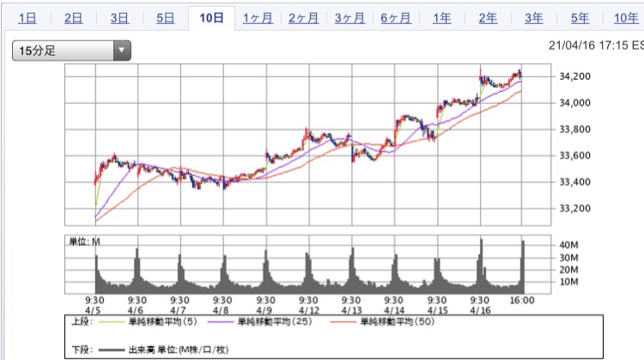Click the 10M volume axis label
This screenshot has width=644, height=360.
568,282
